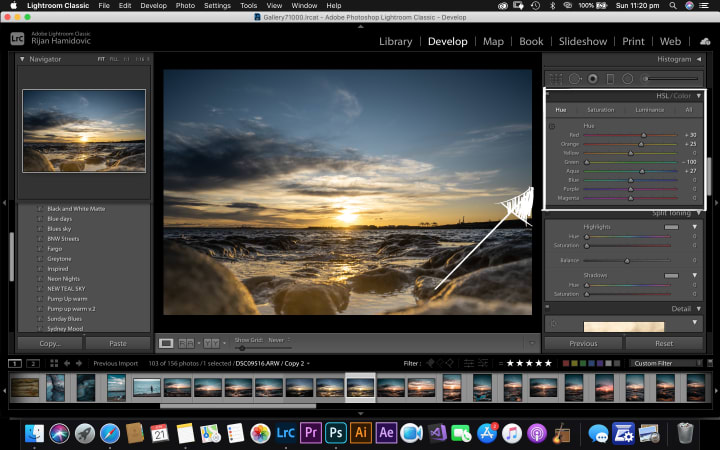Viewport: 720px width, 450px height.
Task: Toggle the blue color label filter
Action: pos(591,363)
